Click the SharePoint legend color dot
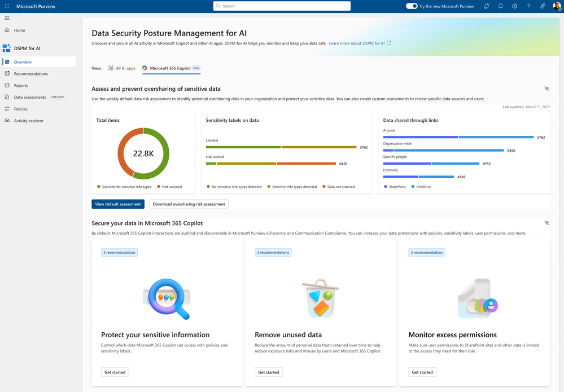 click(386, 187)
